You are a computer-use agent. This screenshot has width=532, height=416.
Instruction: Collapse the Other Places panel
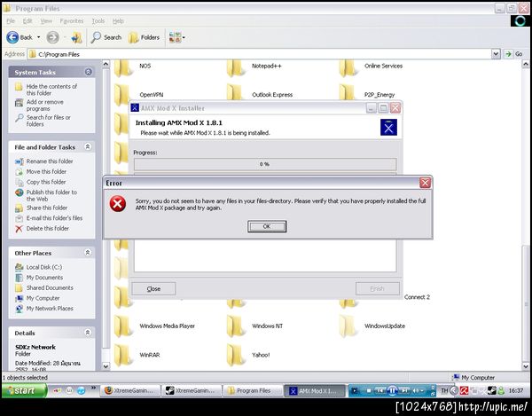88,253
